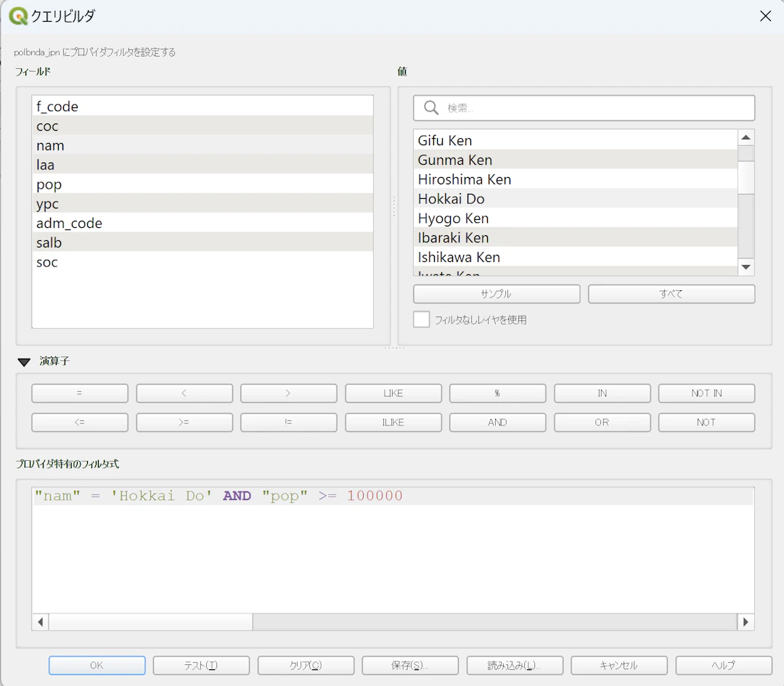The height and width of the screenshot is (686, 784).
Task: Insert the = operator
Action: click(x=80, y=393)
